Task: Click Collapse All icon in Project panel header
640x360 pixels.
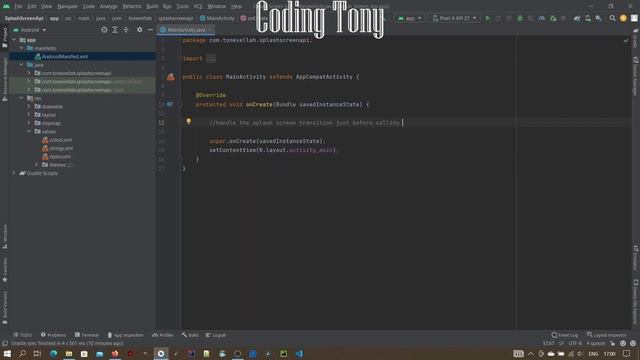Action: pyautogui.click(x=126, y=30)
